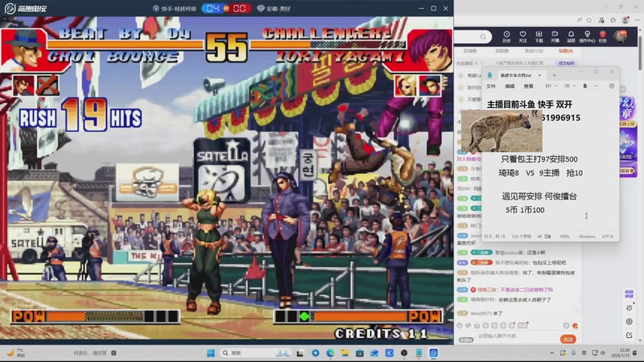Screen dimensions: 644x362
Task: Click the crown icon in chat toolbar
Action: [477, 326]
